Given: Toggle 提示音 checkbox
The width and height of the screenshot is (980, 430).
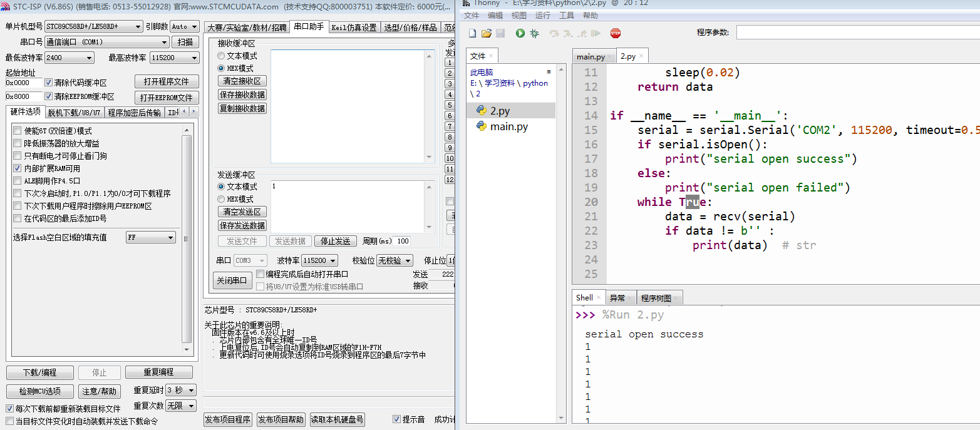Looking at the screenshot, I should pyautogui.click(x=396, y=419).
